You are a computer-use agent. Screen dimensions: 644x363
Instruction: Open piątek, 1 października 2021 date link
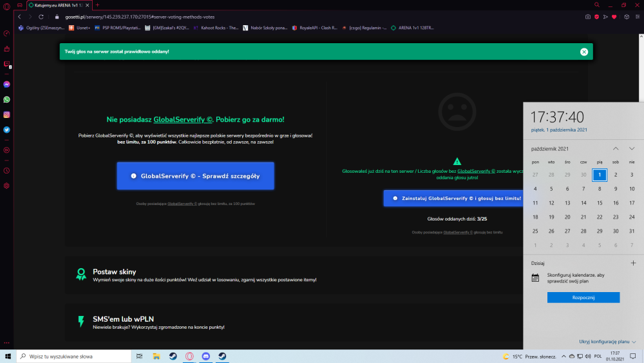coord(559,130)
